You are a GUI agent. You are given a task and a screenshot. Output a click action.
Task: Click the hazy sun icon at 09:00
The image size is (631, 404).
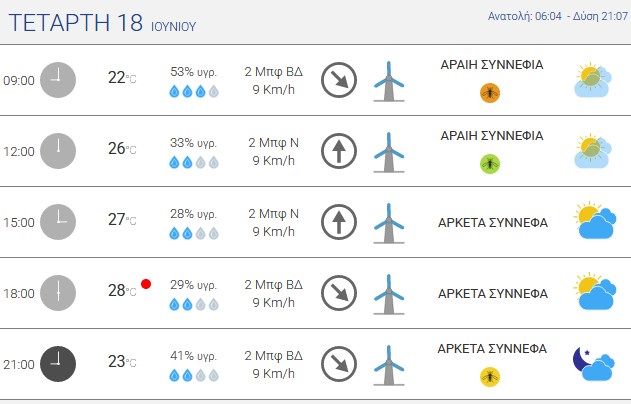tap(593, 80)
